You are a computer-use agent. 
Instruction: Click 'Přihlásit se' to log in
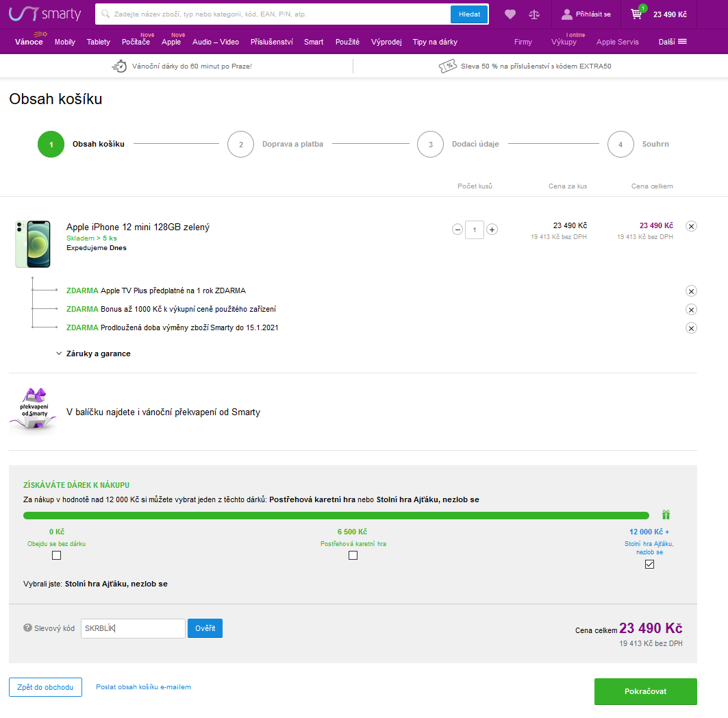coord(593,14)
